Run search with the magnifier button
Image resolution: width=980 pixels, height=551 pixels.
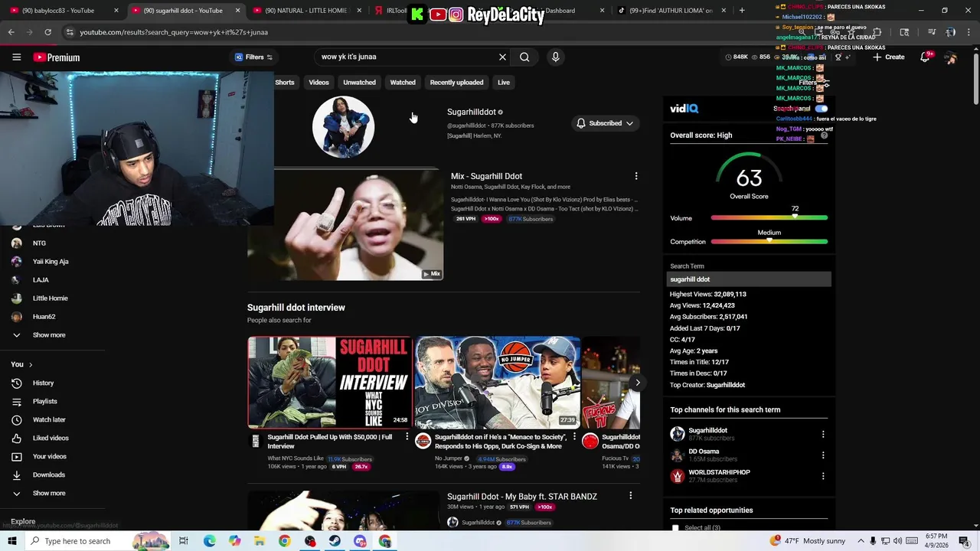tap(524, 57)
